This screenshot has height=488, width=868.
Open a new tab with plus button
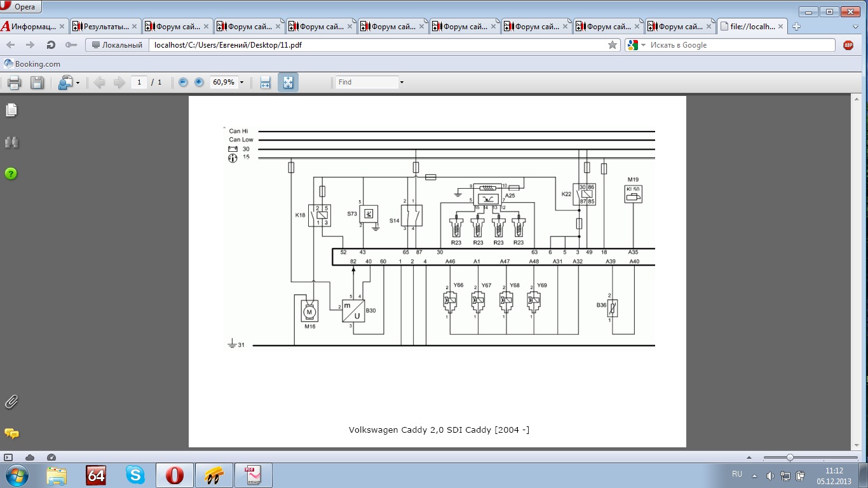coord(796,27)
